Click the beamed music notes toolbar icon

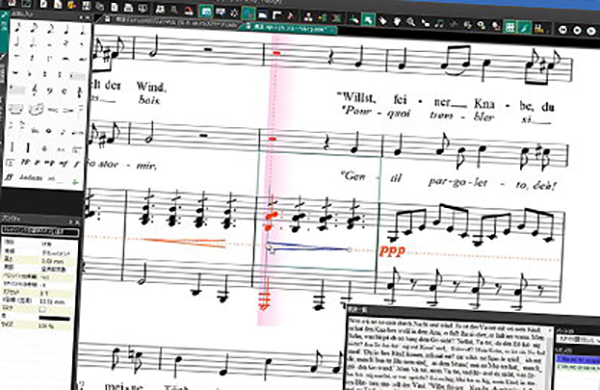(439, 24)
